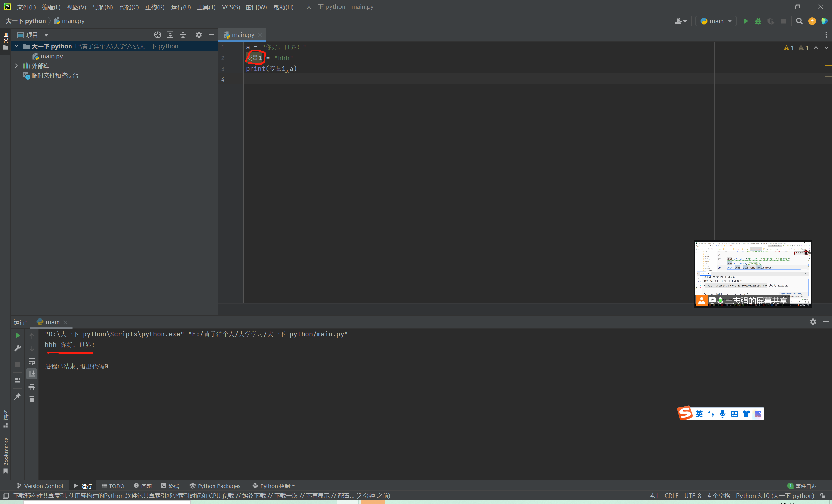Open the main run configuration dropdown
The image size is (832, 504).
[x=716, y=21]
